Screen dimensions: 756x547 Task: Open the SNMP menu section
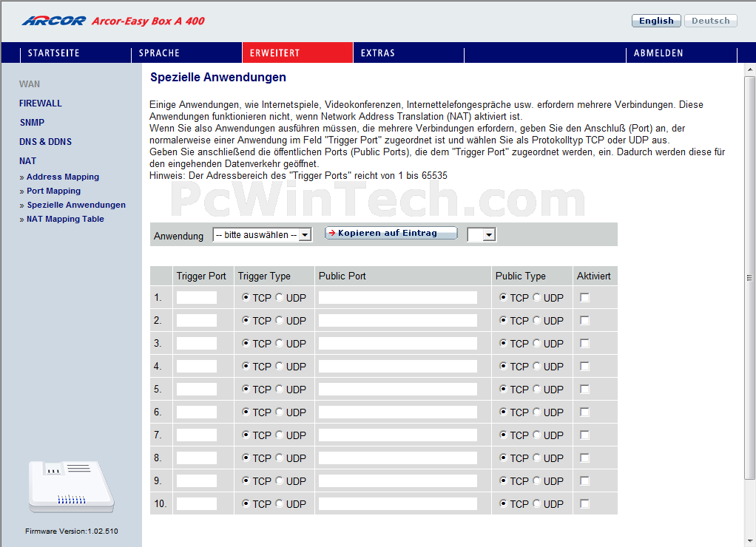coord(32,123)
